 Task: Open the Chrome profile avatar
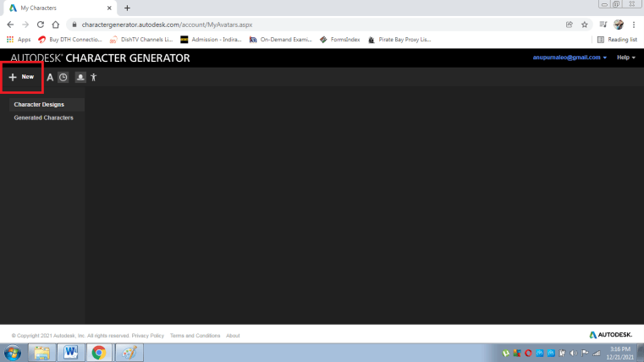tap(619, 25)
